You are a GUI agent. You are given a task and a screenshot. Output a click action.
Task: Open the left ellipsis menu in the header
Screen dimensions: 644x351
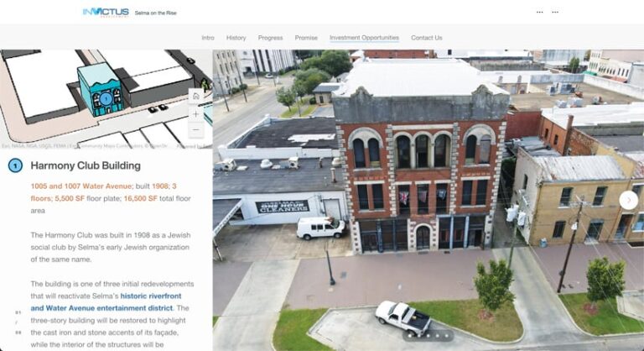click(x=540, y=13)
